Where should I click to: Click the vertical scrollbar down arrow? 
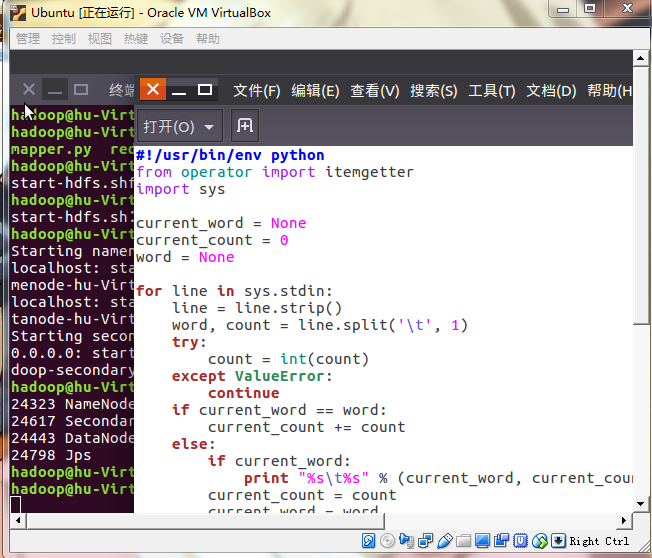[x=640, y=504]
